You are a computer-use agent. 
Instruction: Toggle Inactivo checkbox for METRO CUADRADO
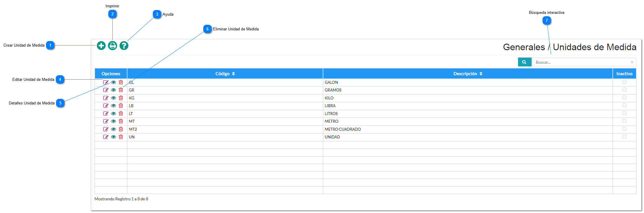click(x=624, y=129)
